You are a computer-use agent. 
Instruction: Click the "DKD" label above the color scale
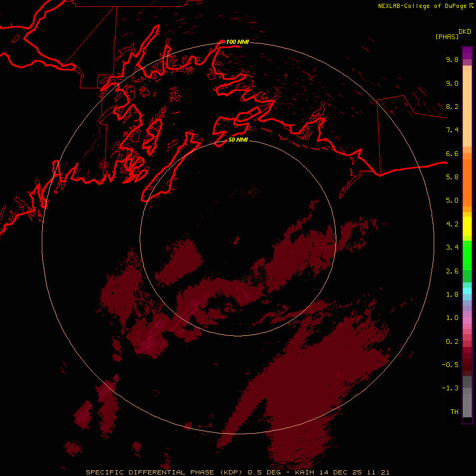coord(464,32)
